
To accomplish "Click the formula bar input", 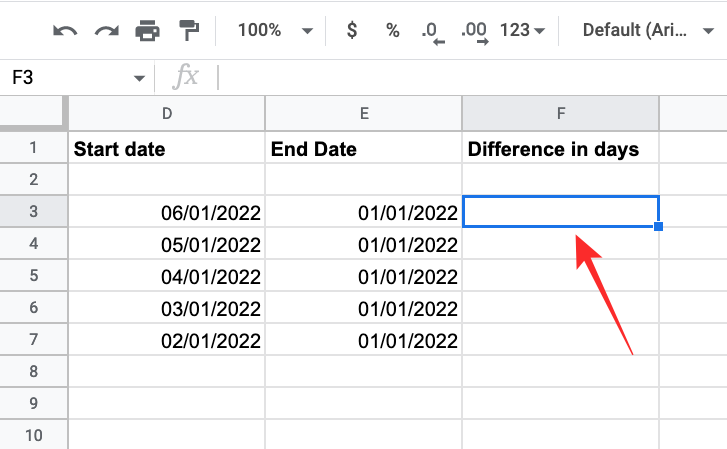I will [x=470, y=77].
